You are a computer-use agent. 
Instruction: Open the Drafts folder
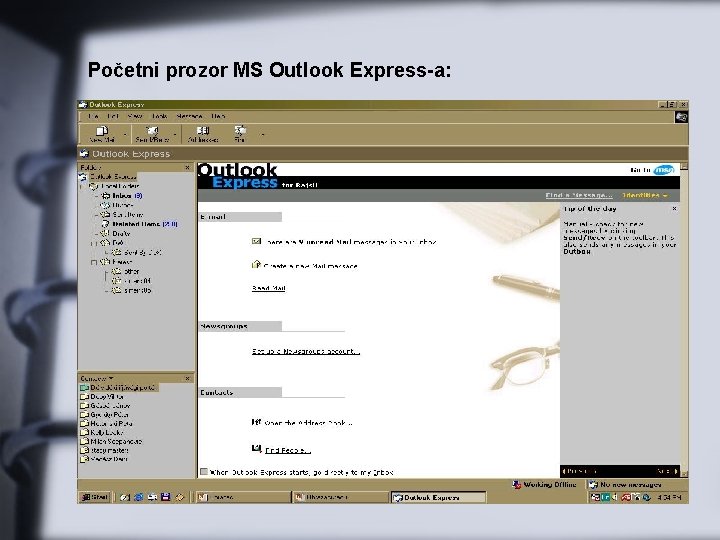point(121,233)
